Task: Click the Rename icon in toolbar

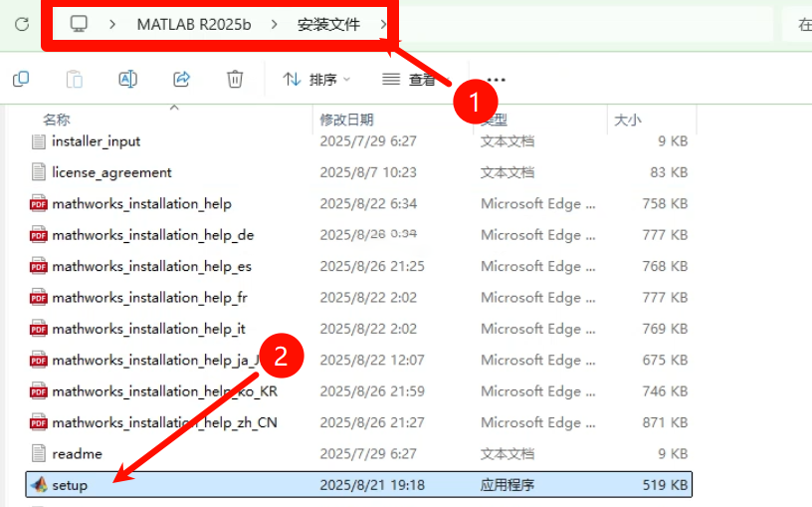Action: (128, 80)
